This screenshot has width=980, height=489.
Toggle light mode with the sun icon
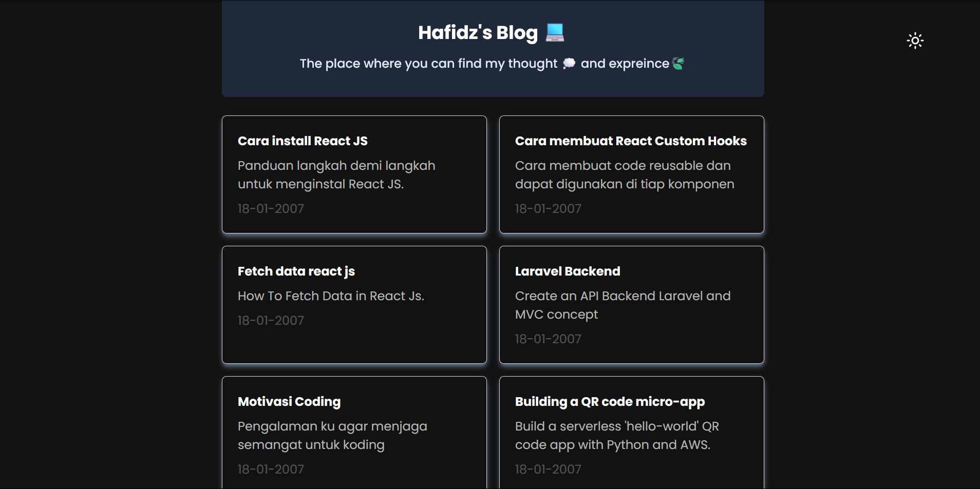[x=915, y=41]
